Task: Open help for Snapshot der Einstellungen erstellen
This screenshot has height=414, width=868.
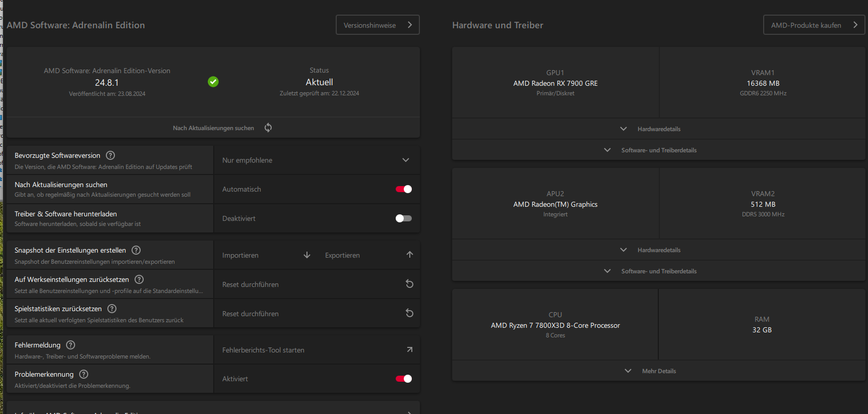Action: pos(136,250)
